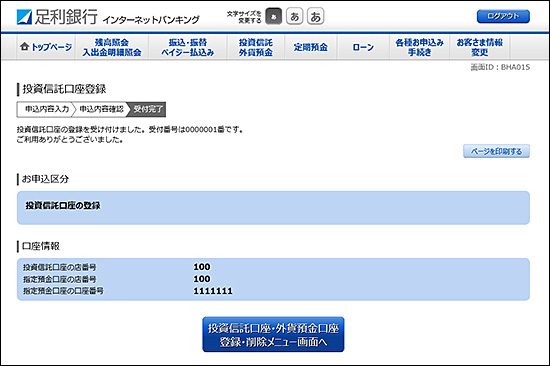This screenshot has height=366, width=550.
Task: Click the 指定預金口座の口座番号 label
Action: coord(63,291)
